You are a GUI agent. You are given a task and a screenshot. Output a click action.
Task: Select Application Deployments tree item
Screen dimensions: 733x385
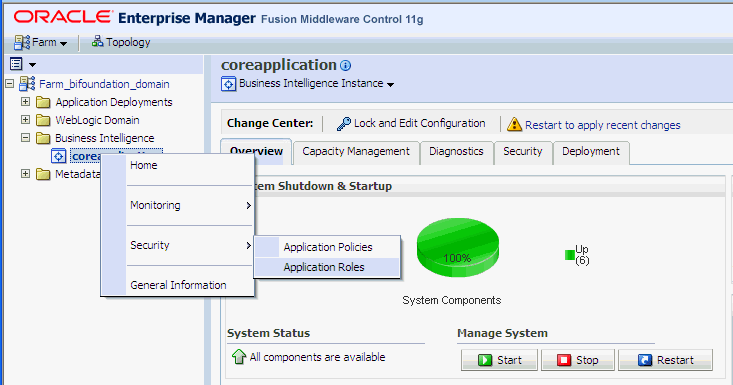tap(114, 102)
